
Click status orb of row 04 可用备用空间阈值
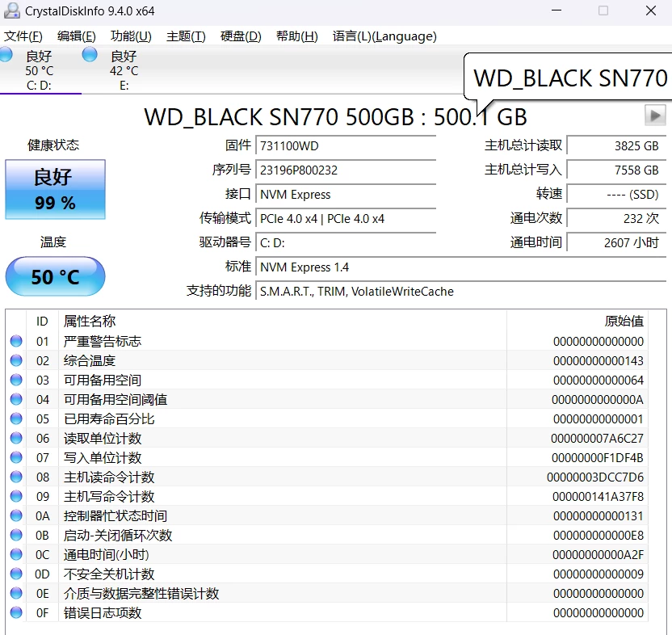click(x=16, y=399)
